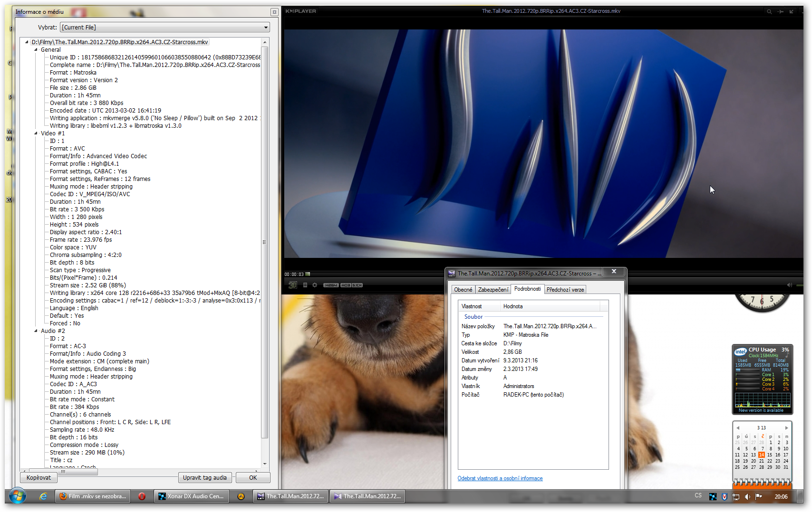Open Xonar DX Audio Center taskbar button
Viewport: 812px width, 512px height.
[x=192, y=496]
